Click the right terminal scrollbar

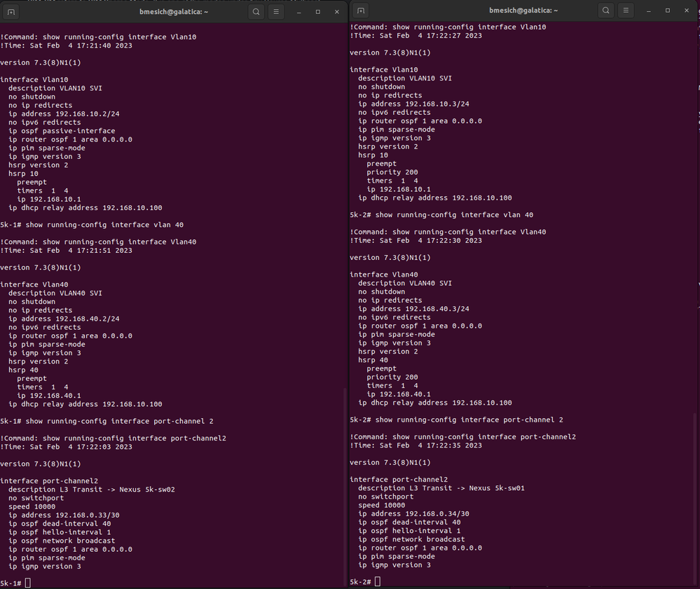(x=694, y=497)
